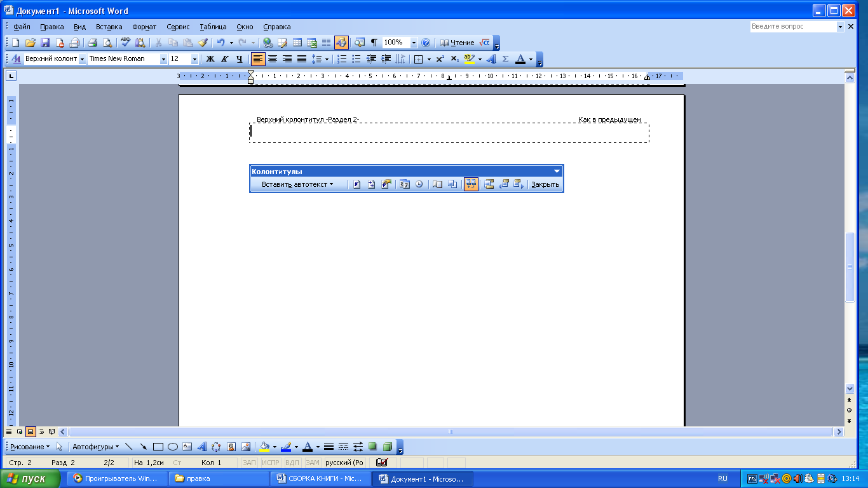Justify the paragraph text

301,59
